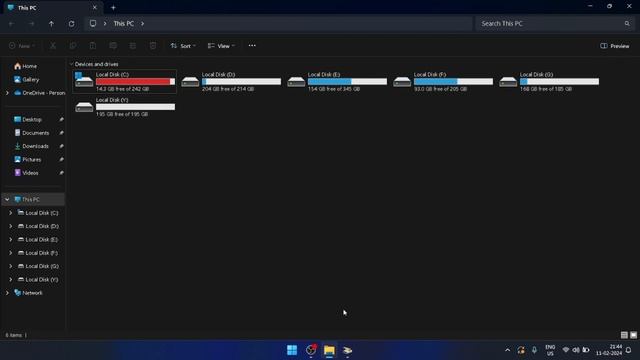Click the Copy toolbar icon
This screenshot has width=640, height=360.
(x=73, y=46)
